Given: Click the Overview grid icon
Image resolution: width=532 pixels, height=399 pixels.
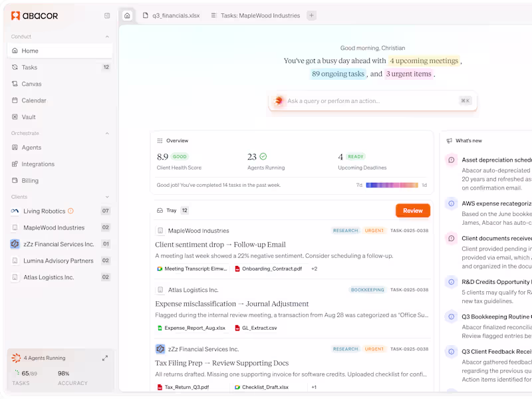Looking at the screenshot, I should point(160,141).
